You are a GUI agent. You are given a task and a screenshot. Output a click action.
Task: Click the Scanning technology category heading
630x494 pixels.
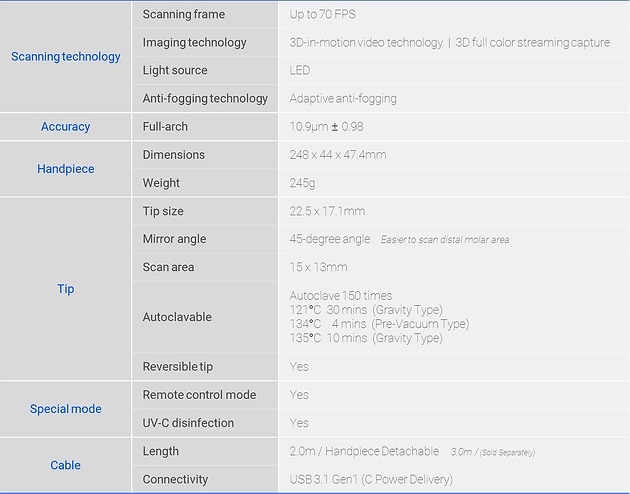[x=65, y=57]
